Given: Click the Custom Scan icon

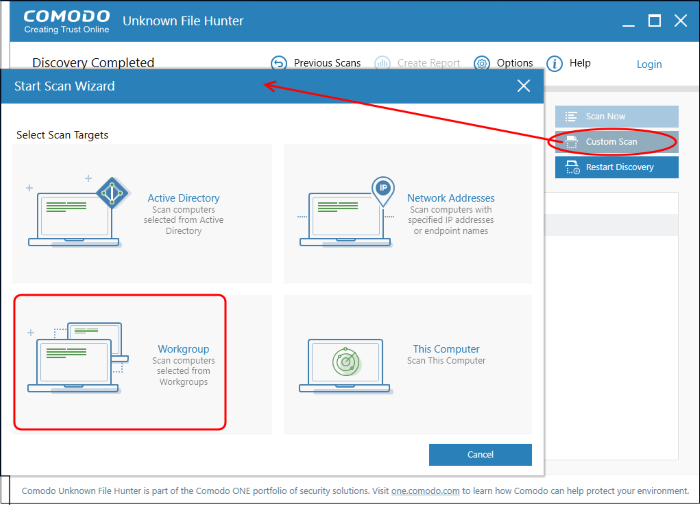Looking at the screenshot, I should point(571,142).
